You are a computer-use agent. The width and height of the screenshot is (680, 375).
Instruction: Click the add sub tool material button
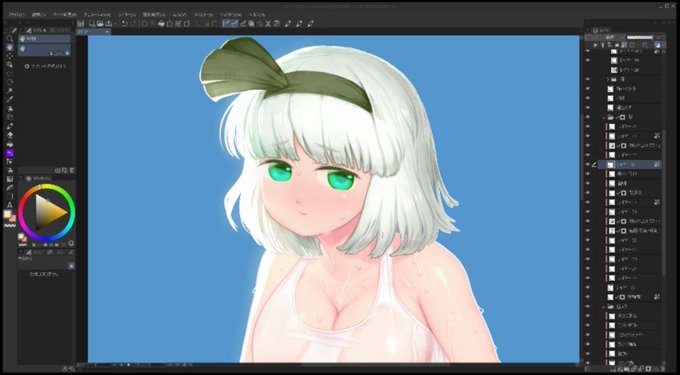pyautogui.click(x=46, y=66)
